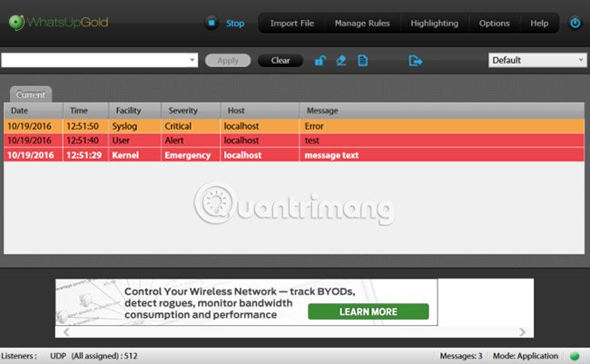This screenshot has width=590, height=364.
Task: Click the right arrow on ad scrollbar
Action: [x=522, y=332]
